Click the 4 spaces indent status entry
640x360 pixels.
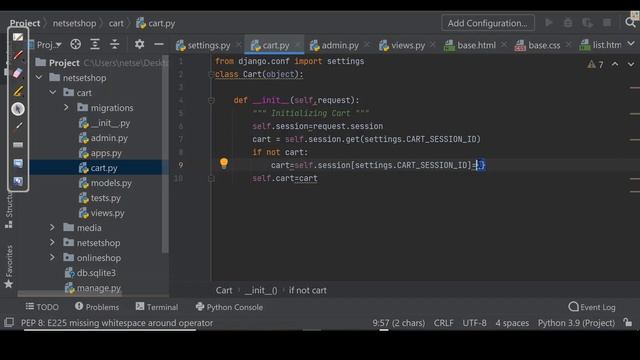click(512, 323)
